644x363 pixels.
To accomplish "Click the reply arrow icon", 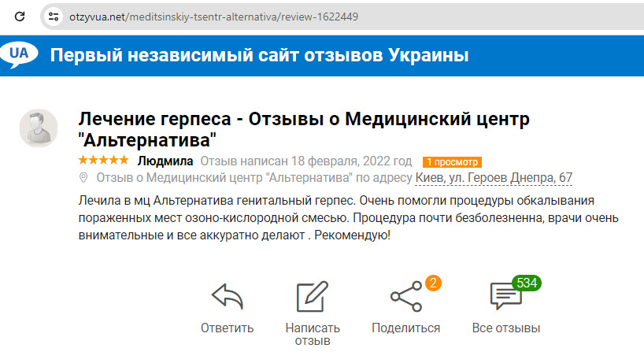I will click(x=227, y=297).
